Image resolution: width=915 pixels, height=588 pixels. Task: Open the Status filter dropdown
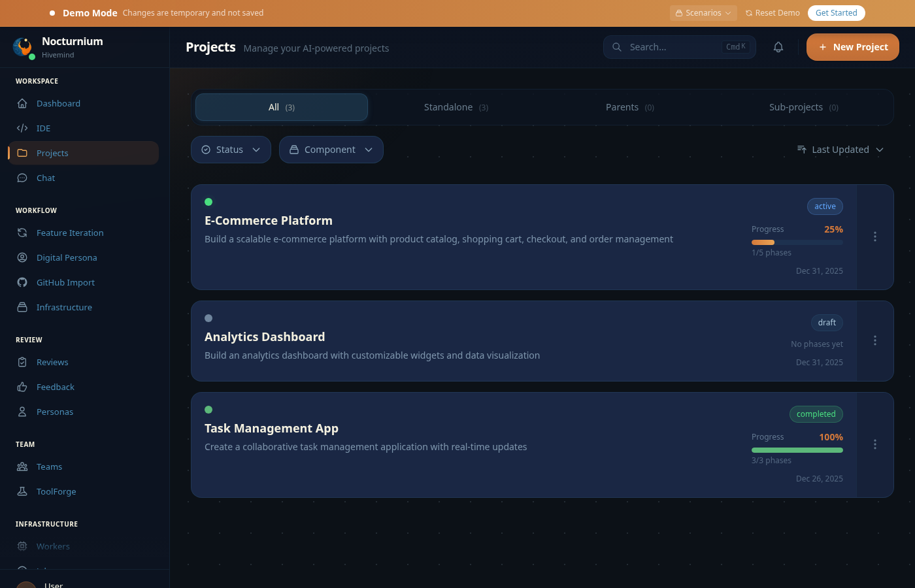coord(231,150)
